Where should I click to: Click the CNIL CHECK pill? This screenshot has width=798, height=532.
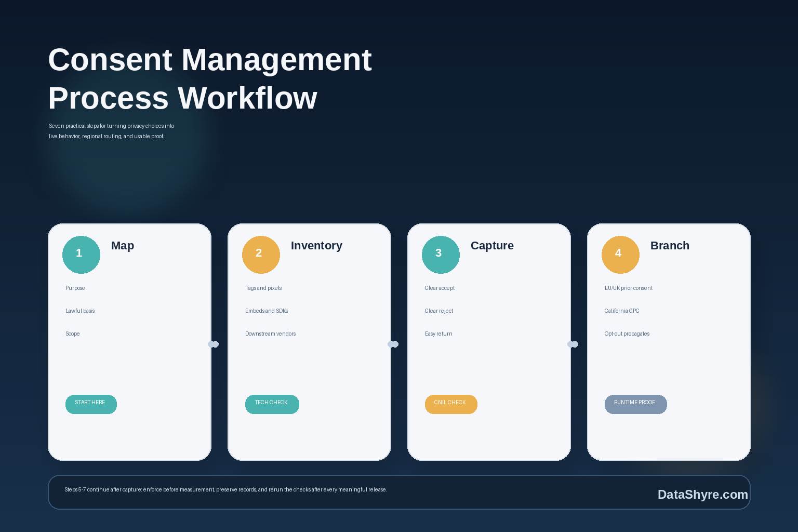tap(451, 404)
